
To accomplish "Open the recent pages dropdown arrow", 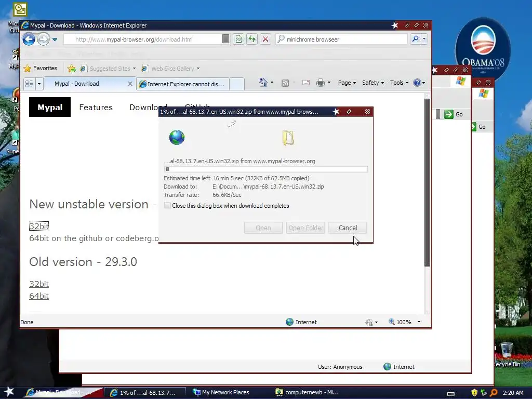I will pyautogui.click(x=55, y=39).
